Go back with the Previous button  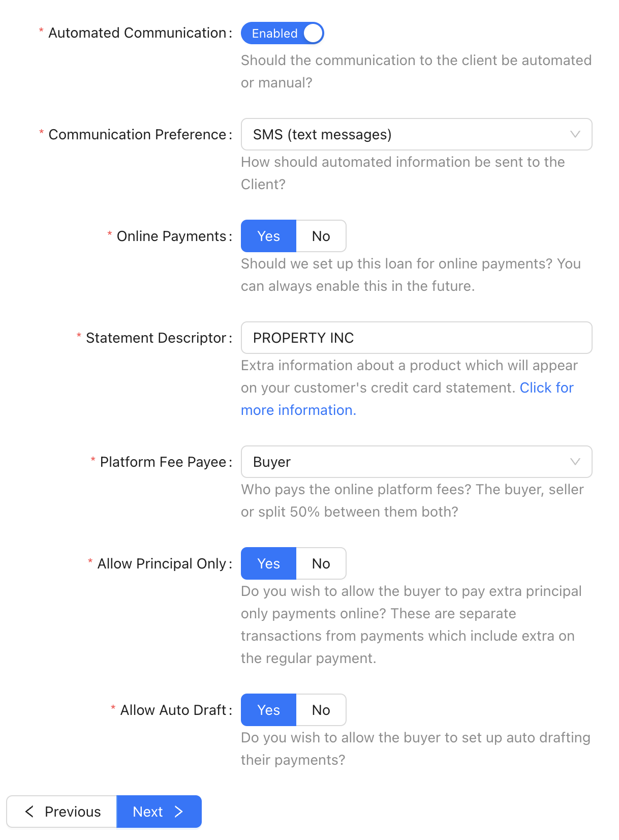click(61, 812)
